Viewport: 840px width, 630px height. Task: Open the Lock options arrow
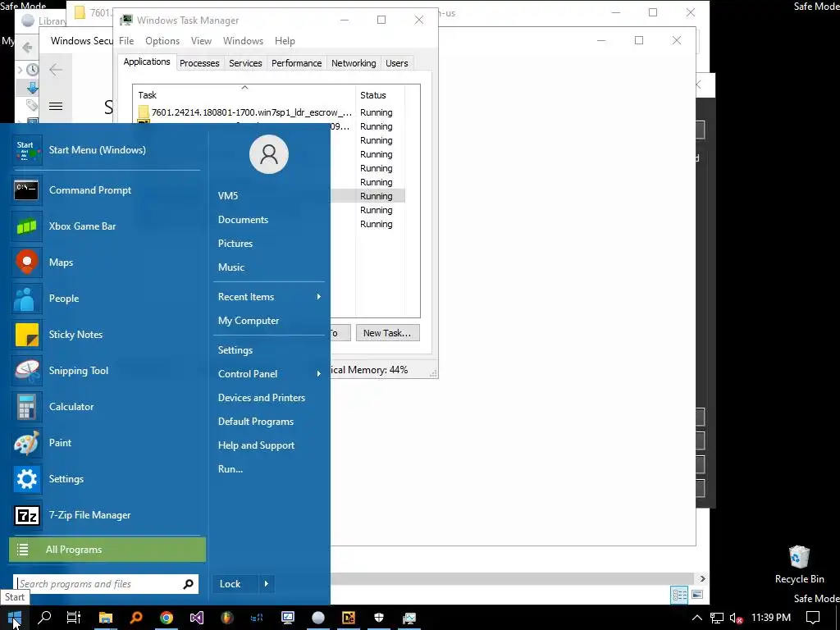[x=267, y=584]
